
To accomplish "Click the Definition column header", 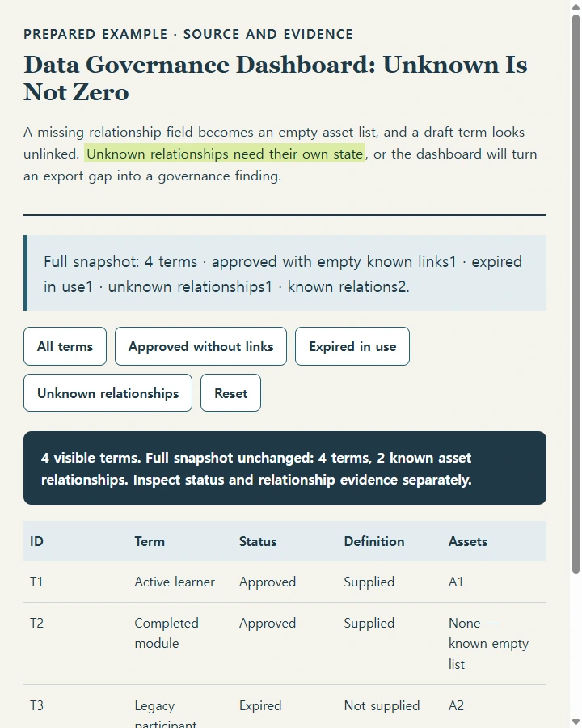I will coord(390,541).
